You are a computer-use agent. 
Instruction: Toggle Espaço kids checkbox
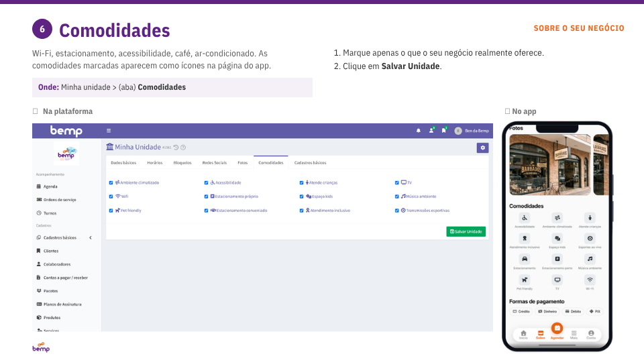(x=301, y=196)
